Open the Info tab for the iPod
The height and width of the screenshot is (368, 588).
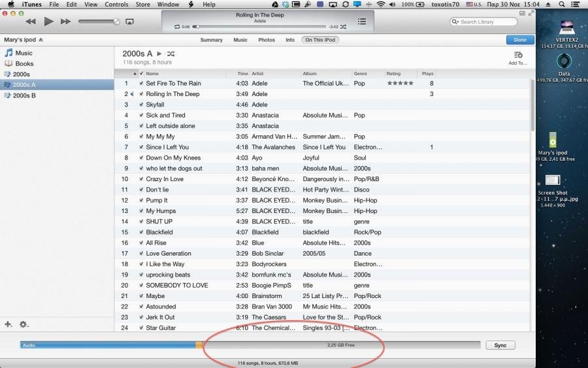tap(290, 40)
